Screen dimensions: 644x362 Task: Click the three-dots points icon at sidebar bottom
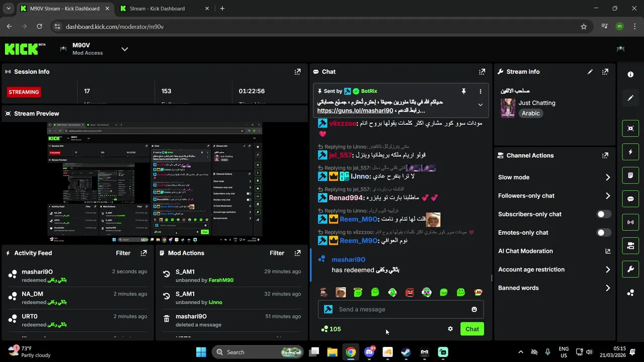tap(630, 293)
